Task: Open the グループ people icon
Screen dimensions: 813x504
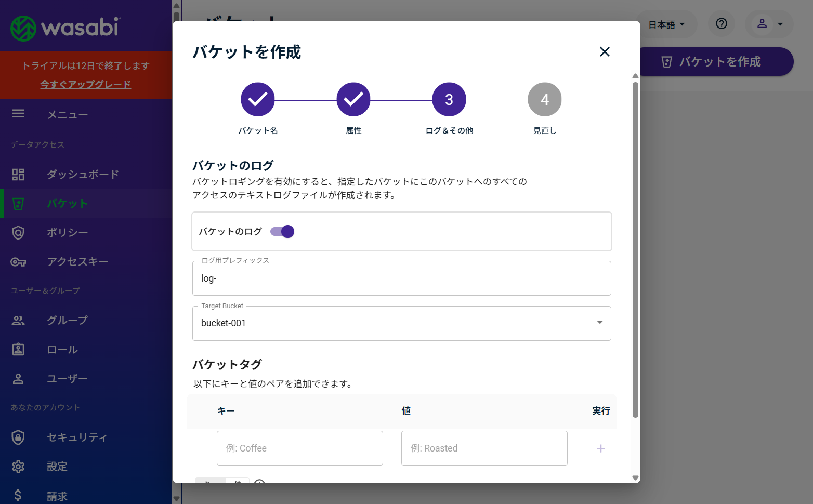Action: pyautogui.click(x=18, y=321)
